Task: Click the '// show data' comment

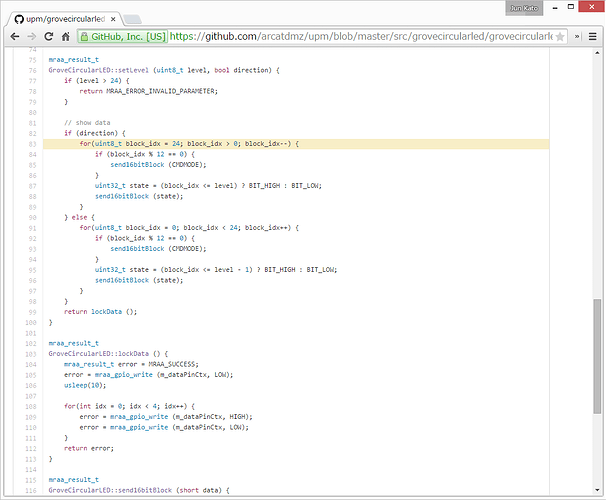Action: coord(87,123)
